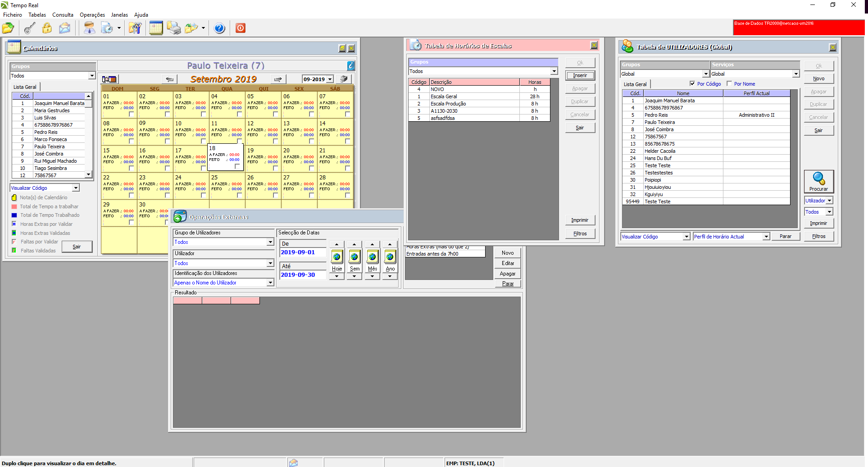This screenshot has width=868, height=467.
Task: Open the Ficheiro menu
Action: click(13, 15)
